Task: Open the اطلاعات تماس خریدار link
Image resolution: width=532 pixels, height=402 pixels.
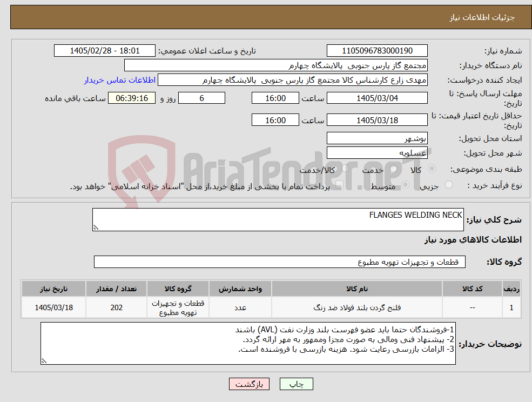Action: click(x=120, y=80)
